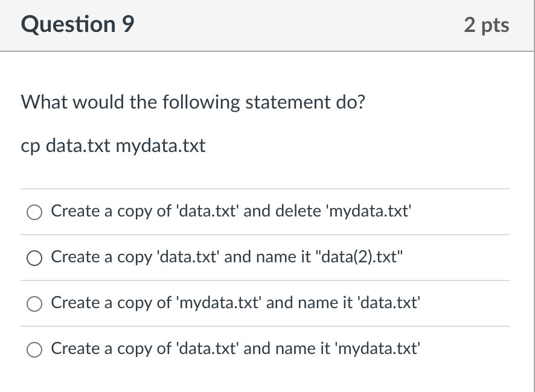535x392 pixels.
Task: Click the "cp" command word in the statement
Action: (x=30, y=147)
